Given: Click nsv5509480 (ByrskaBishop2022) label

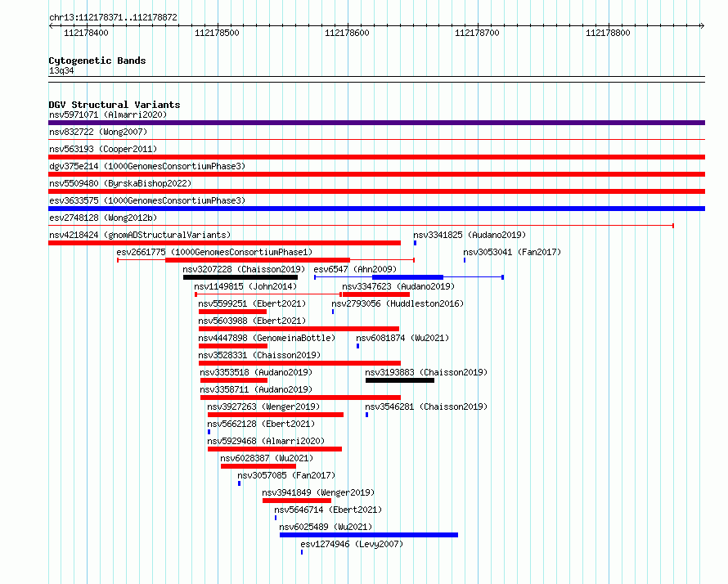Looking at the screenshot, I should coord(120,183).
